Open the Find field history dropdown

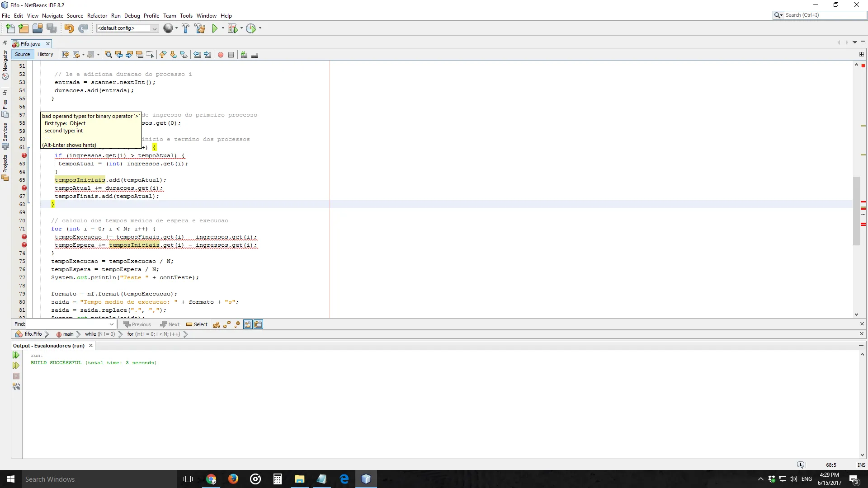111,324
